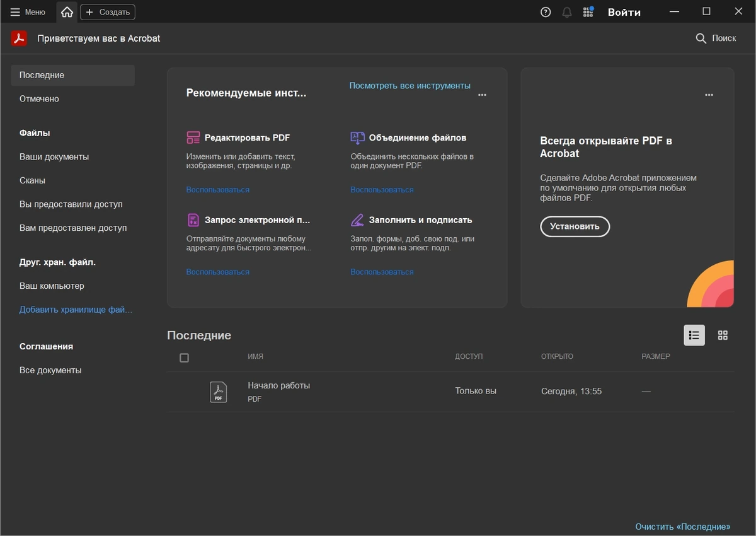This screenshot has width=756, height=536.
Task: Click Заполнить и подписать icon
Action: pos(357,220)
